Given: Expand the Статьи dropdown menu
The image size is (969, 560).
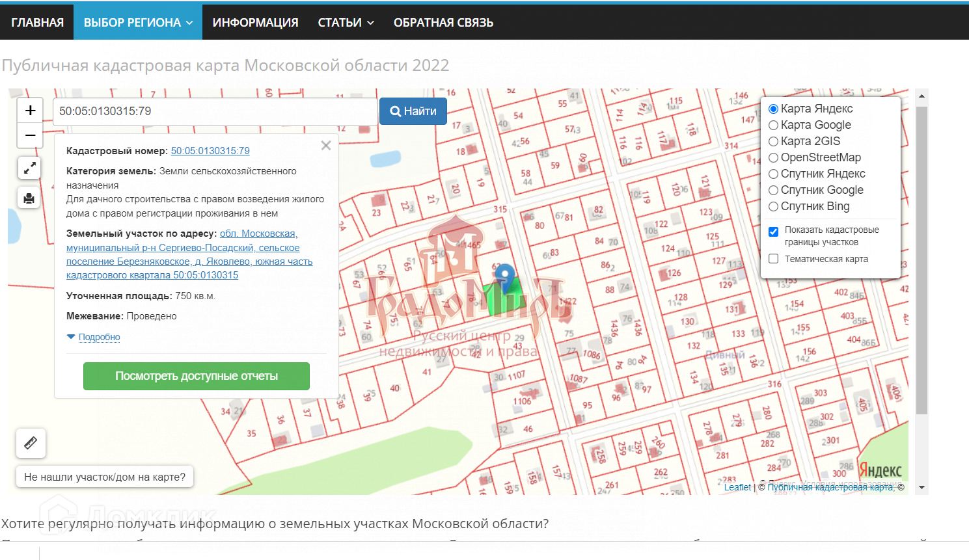Looking at the screenshot, I should pyautogui.click(x=346, y=23).
